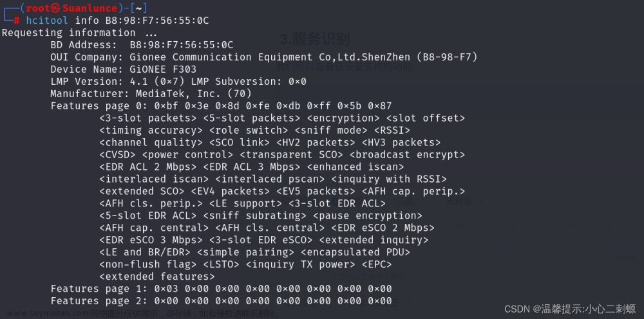Select the BD Address value line
Viewport: 644px width, 319px height.
142,44
